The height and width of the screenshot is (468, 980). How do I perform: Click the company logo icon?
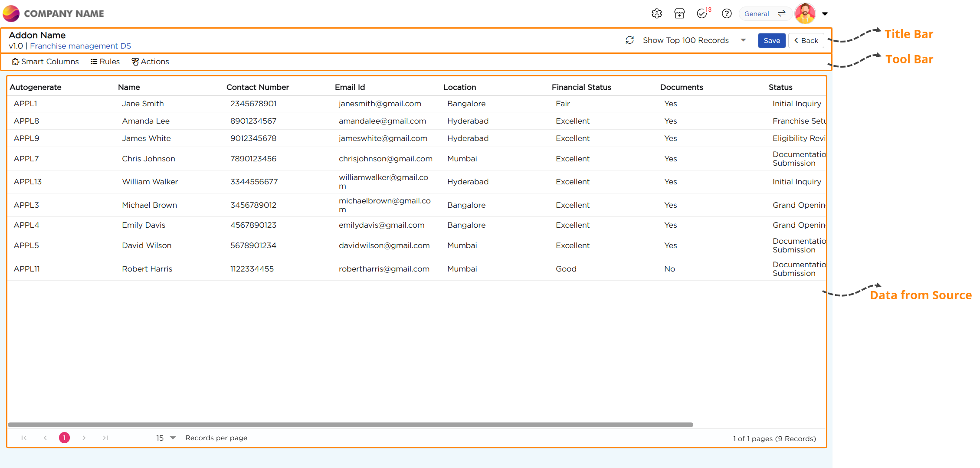coord(11,13)
